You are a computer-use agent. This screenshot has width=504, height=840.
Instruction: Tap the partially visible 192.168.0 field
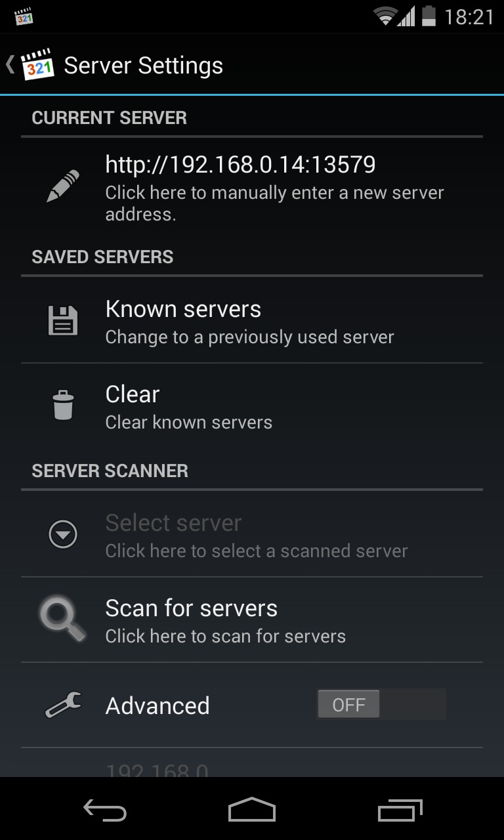point(157,770)
